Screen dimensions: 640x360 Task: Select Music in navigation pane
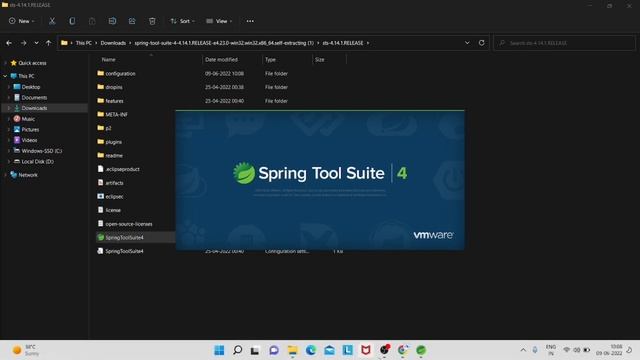28,119
